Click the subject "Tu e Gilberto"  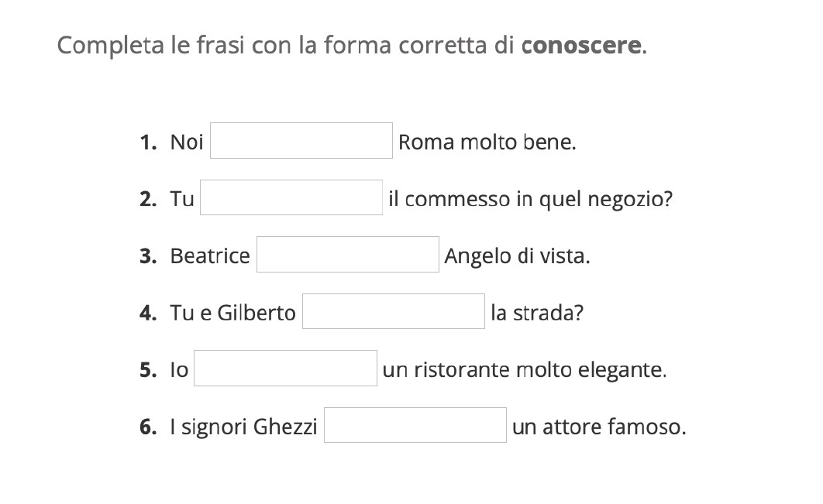click(232, 314)
